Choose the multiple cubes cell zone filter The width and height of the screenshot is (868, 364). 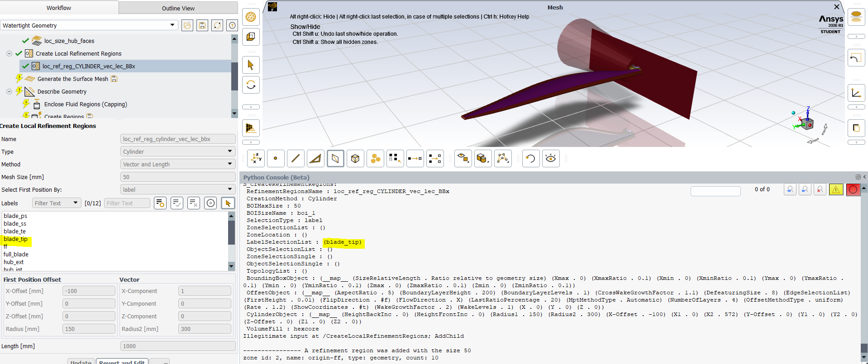pyautogui.click(x=375, y=159)
